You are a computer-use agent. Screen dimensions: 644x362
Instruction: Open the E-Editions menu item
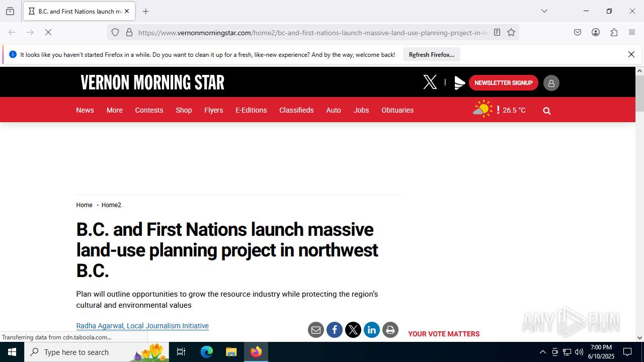pos(251,110)
